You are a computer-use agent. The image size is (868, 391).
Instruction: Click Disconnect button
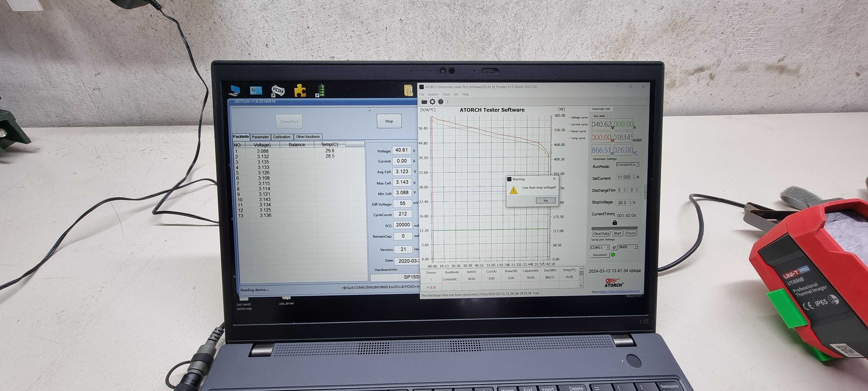(x=600, y=255)
